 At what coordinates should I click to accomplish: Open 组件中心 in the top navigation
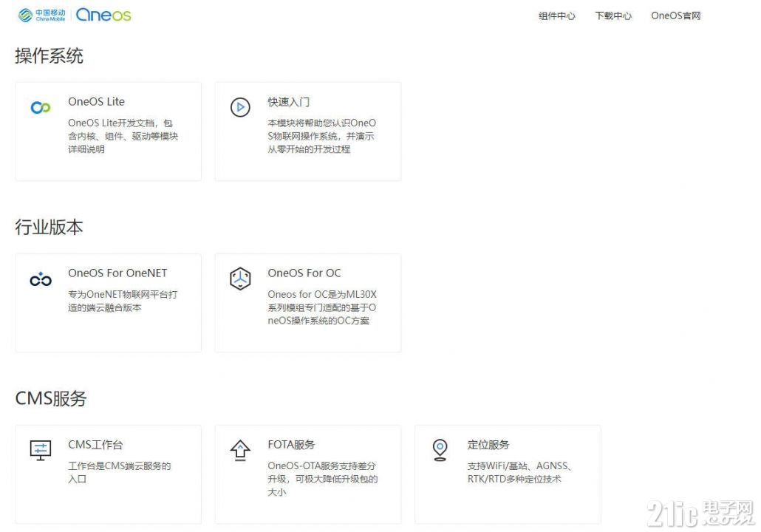pyautogui.click(x=556, y=16)
